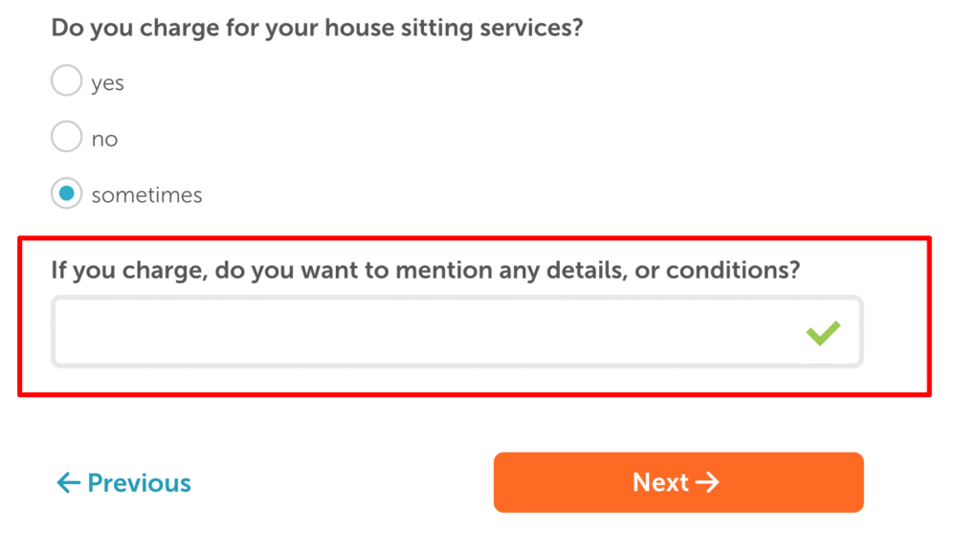Click inside the empty conditions input box
Viewport: 980px width, 554px height.
[457, 332]
